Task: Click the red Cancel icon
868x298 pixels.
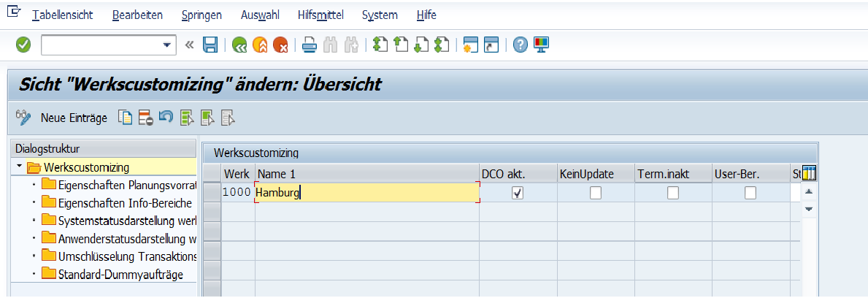Action: pyautogui.click(x=280, y=45)
